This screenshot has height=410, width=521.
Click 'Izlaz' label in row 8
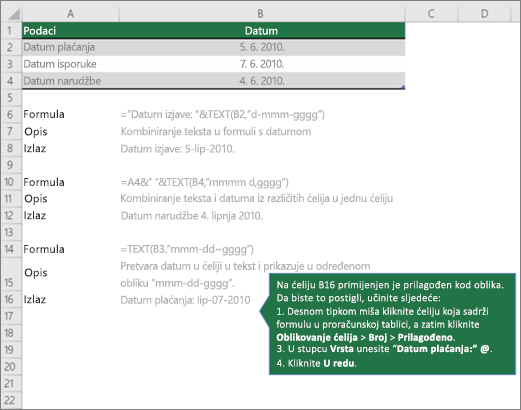coord(35,148)
